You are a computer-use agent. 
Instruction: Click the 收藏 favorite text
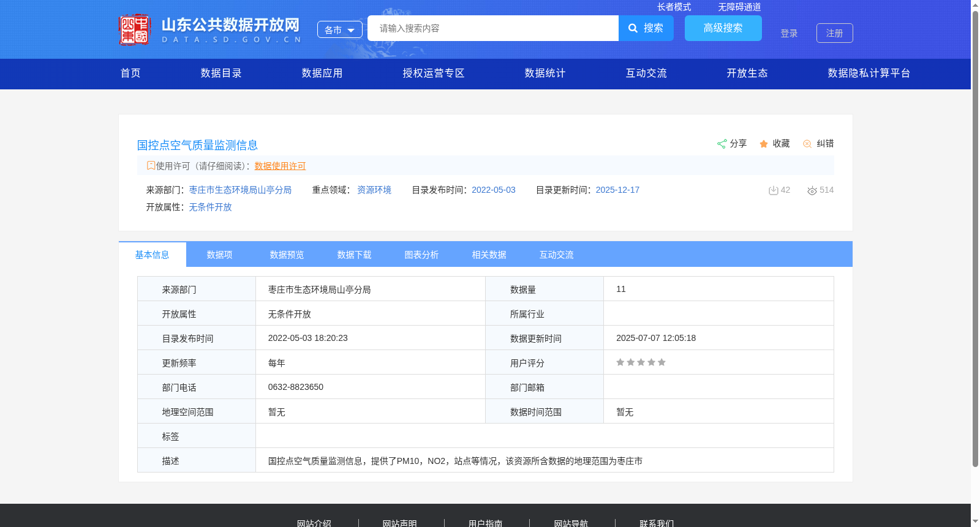781,143
